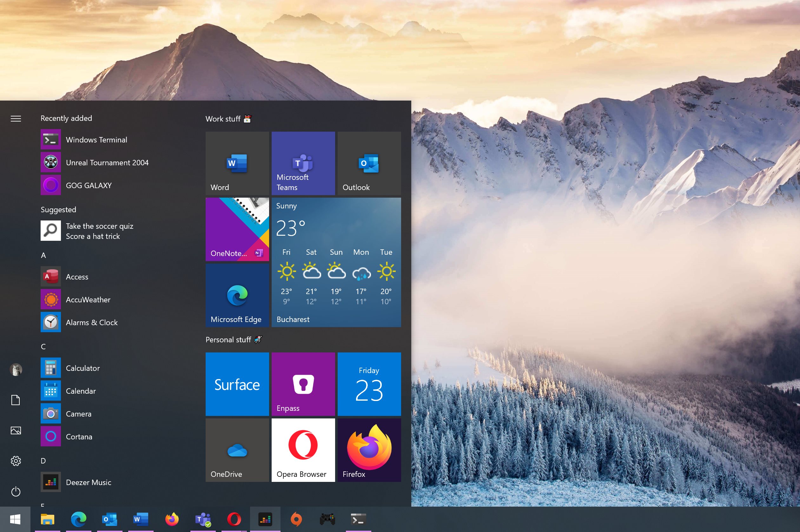Image resolution: width=800 pixels, height=532 pixels.
Task: Switch to Outlook on the taskbar
Action: pyautogui.click(x=109, y=519)
